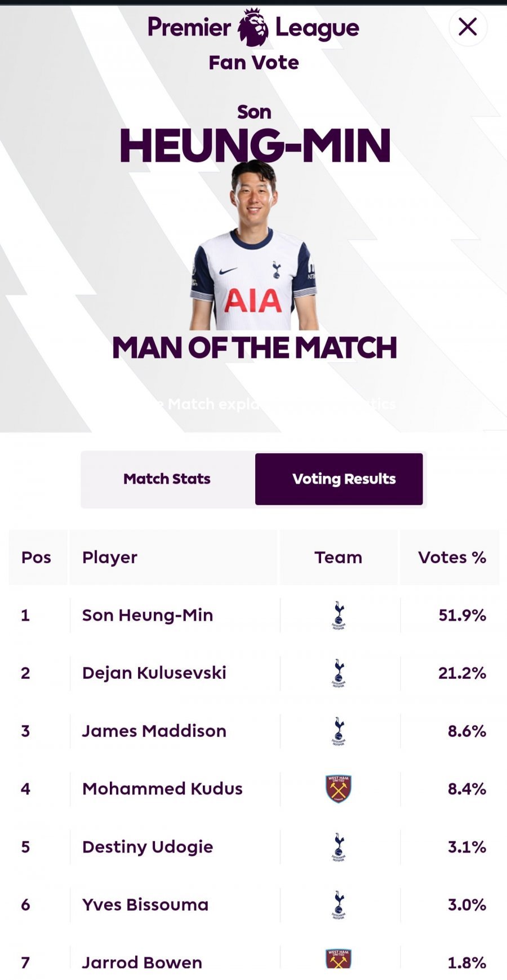Screen dimensions: 507x980
Task: Click the Premier League lion logo
Action: pyautogui.click(x=253, y=27)
